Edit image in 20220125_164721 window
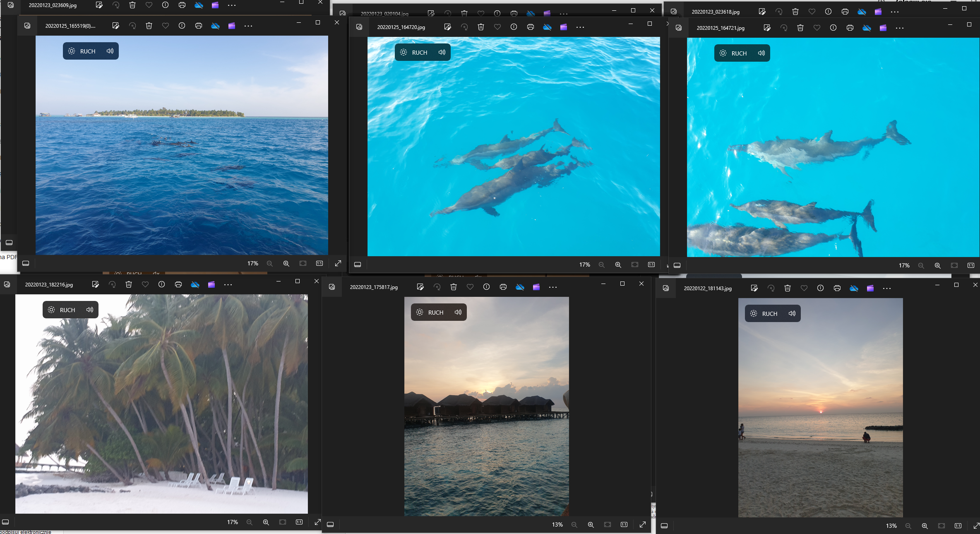The height and width of the screenshot is (534, 980). [x=767, y=28]
